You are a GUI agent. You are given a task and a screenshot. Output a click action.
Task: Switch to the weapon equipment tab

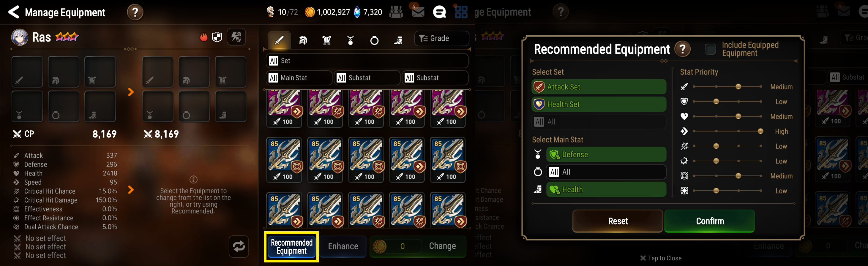(x=279, y=41)
